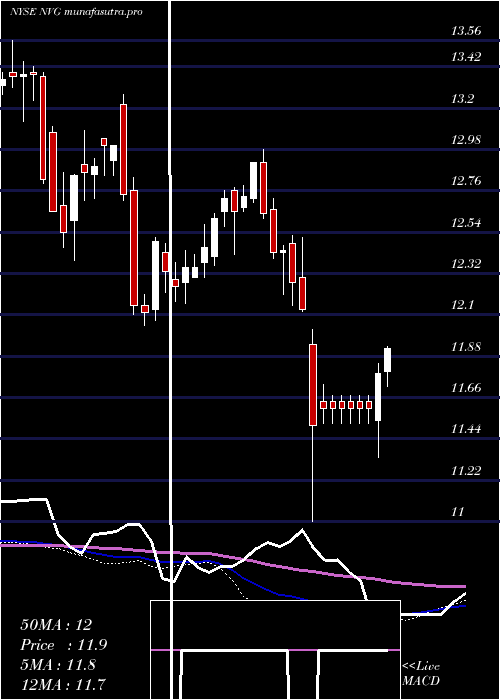Click the 13.56 price axis label
Screen dimensions: 500x700
click(466, 31)
